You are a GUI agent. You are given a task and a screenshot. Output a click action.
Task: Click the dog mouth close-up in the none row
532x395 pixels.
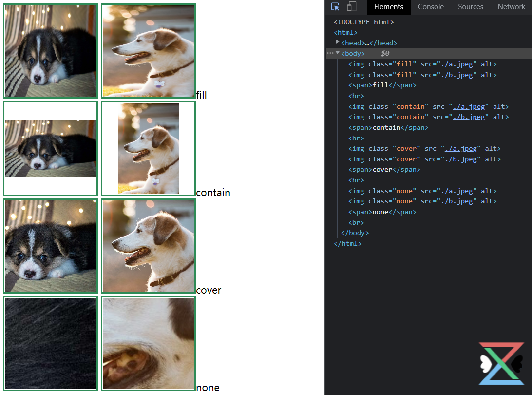(148, 343)
